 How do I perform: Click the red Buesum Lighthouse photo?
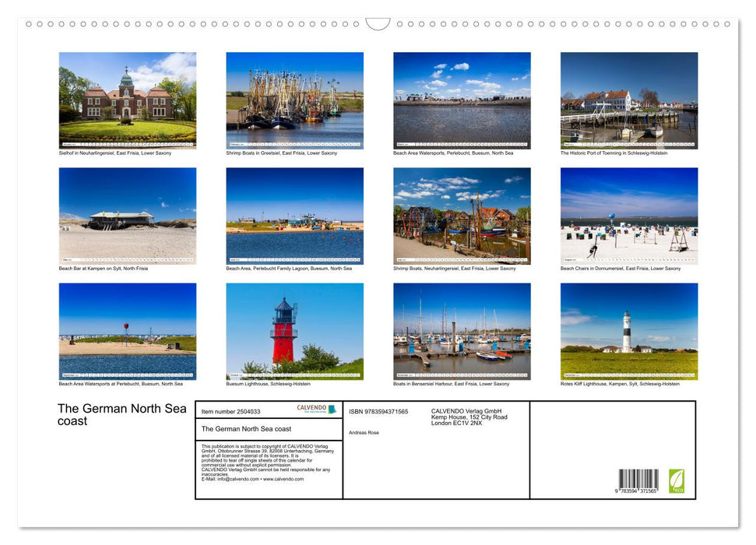(x=294, y=332)
